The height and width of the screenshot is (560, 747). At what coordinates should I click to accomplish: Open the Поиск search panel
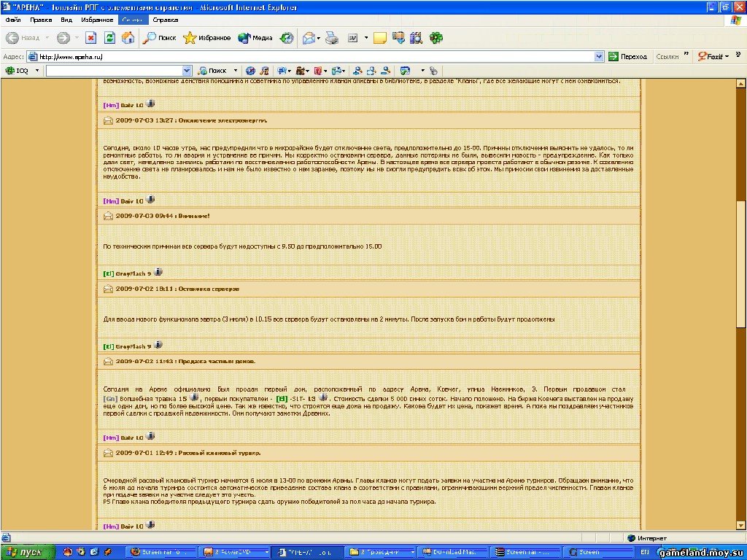pyautogui.click(x=160, y=38)
